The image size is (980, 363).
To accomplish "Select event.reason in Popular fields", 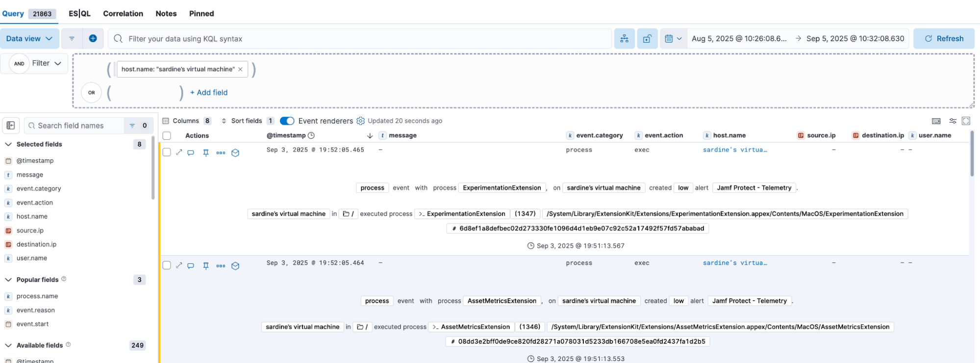I will point(36,310).
